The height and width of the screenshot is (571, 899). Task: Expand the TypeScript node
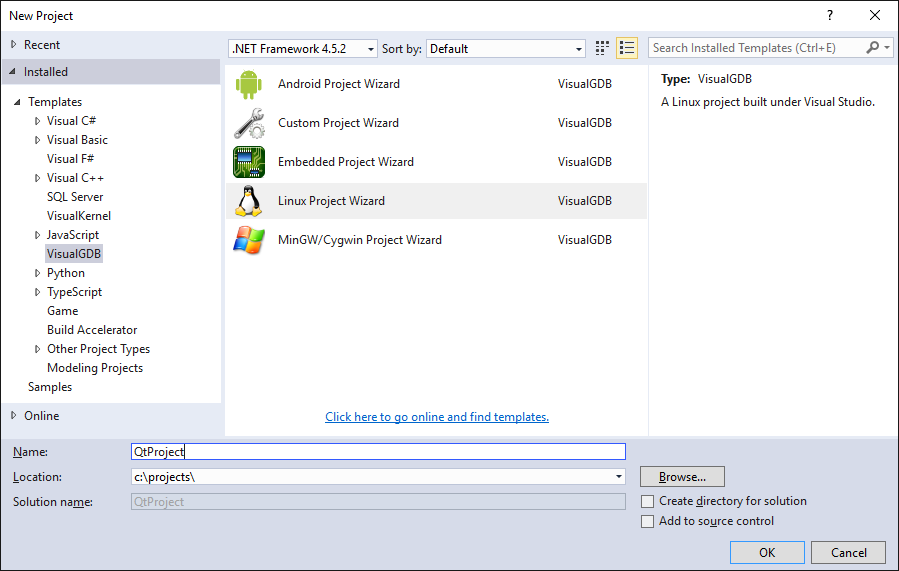[x=37, y=292]
